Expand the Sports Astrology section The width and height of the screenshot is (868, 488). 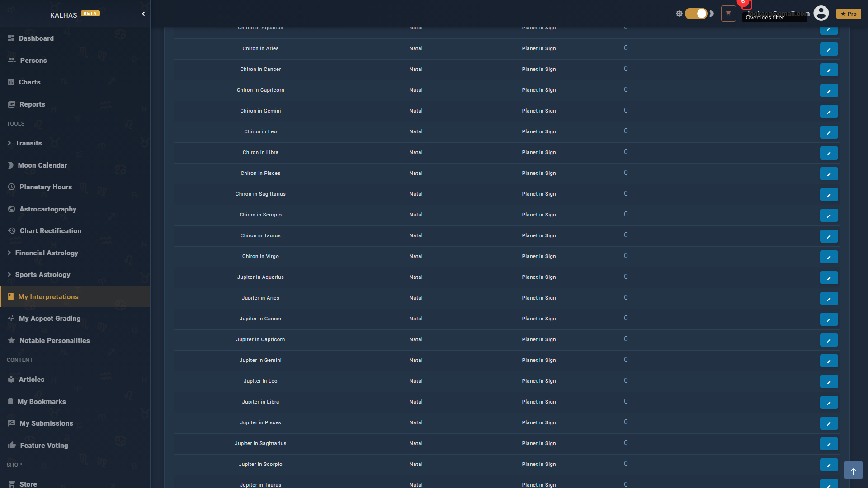[42, 275]
